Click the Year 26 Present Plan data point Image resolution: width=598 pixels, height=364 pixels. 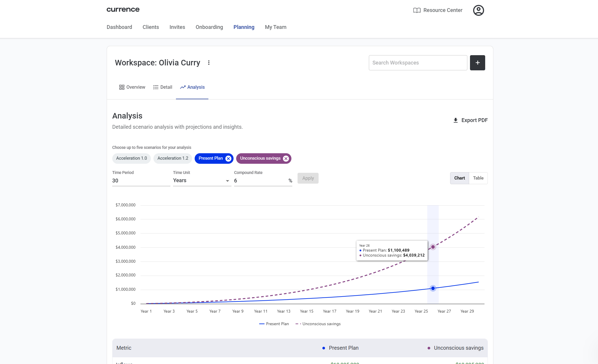click(433, 288)
